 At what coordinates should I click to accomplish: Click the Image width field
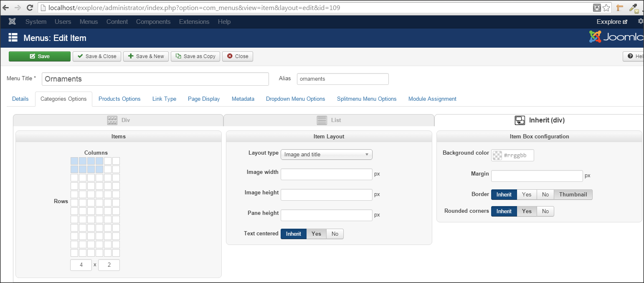click(x=327, y=174)
